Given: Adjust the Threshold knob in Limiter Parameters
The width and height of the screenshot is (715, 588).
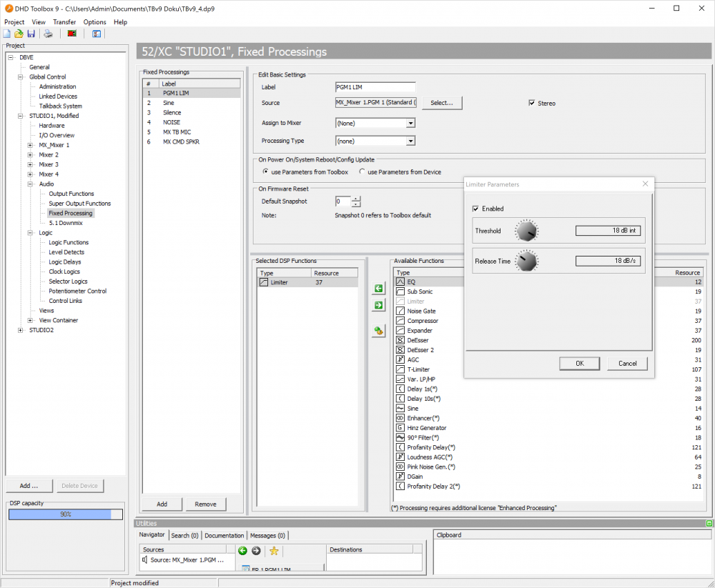Looking at the screenshot, I should pyautogui.click(x=527, y=230).
